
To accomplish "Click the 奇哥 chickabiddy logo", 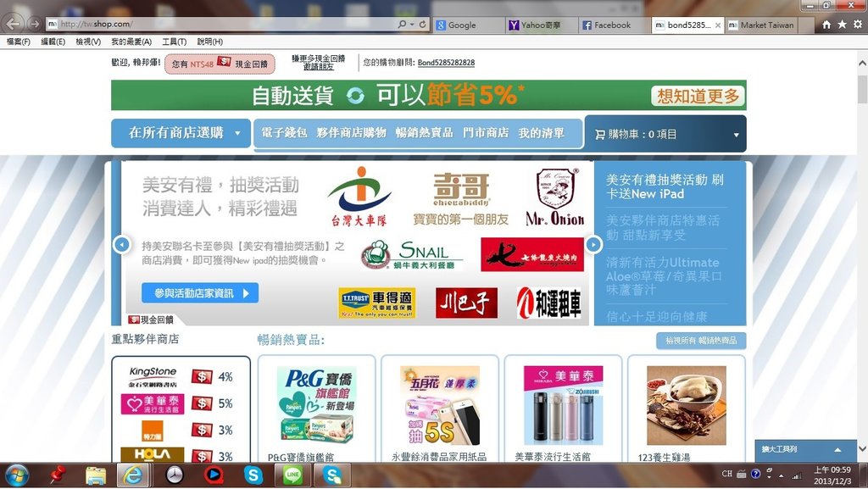I will [x=460, y=198].
